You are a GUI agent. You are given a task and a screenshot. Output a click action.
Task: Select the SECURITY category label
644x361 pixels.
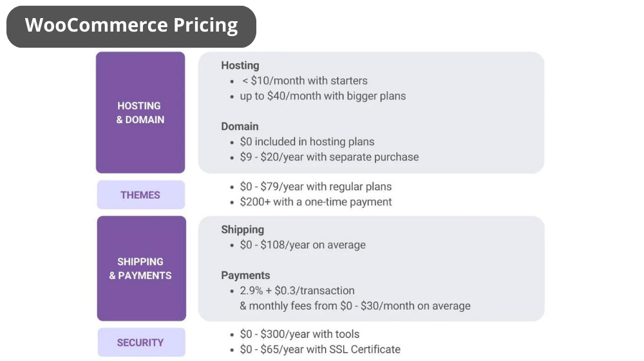pyautogui.click(x=141, y=342)
